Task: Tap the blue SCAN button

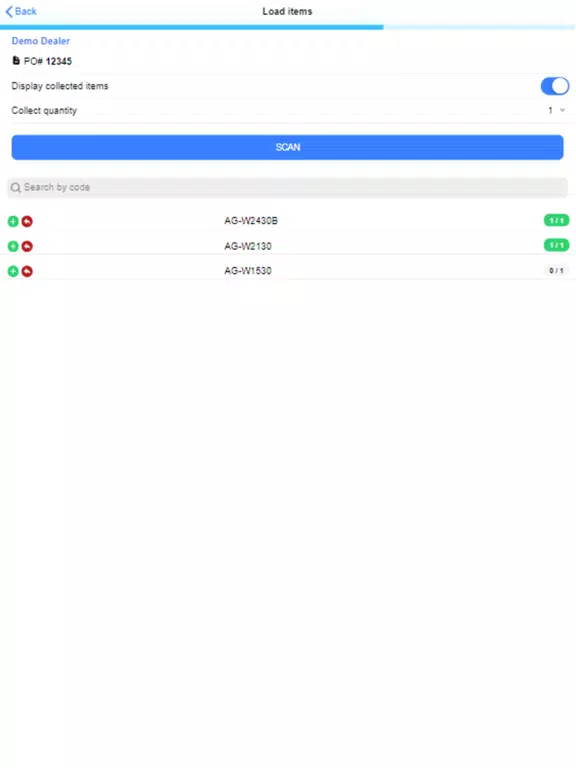Action: coord(288,147)
